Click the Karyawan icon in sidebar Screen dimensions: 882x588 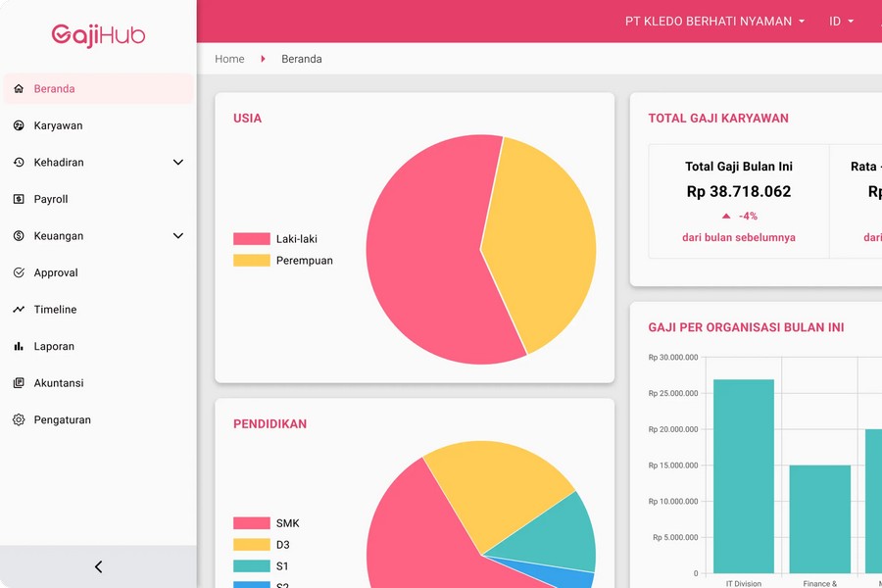(x=19, y=125)
